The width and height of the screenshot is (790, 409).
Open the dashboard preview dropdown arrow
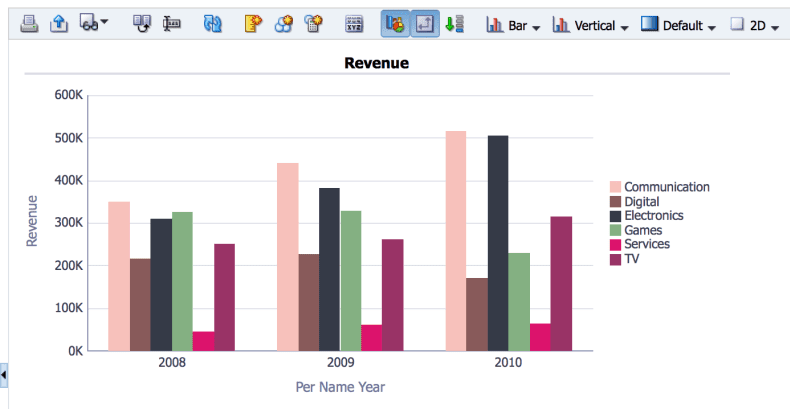(104, 22)
